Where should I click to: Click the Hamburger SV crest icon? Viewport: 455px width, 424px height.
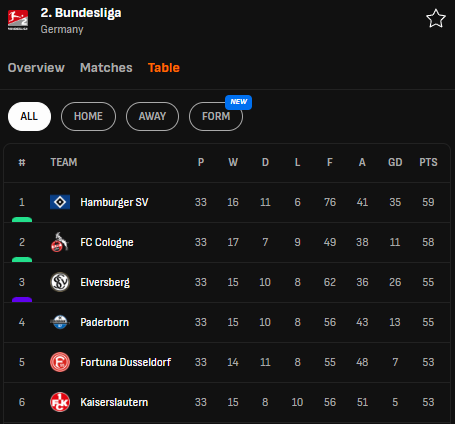point(60,202)
